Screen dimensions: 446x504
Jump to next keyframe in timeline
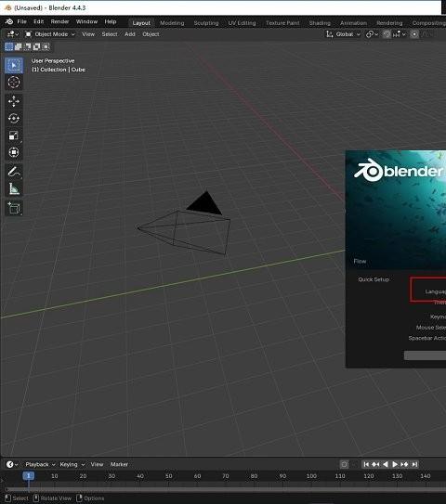(404, 464)
